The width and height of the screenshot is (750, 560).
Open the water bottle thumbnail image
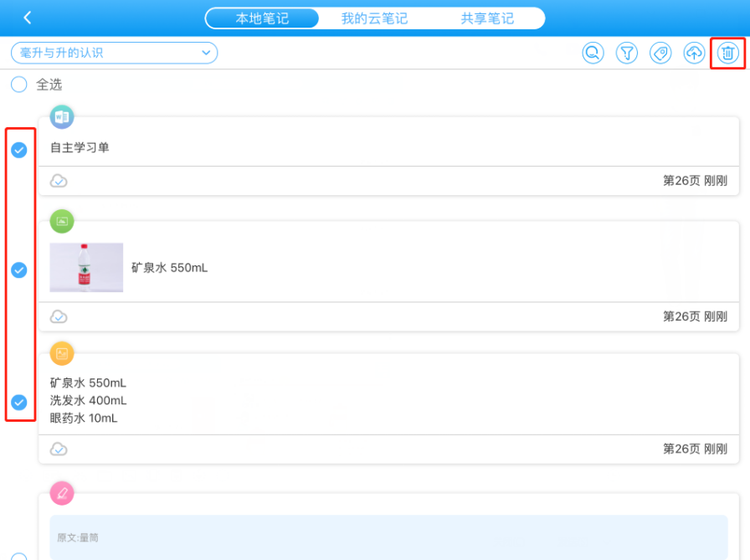pyautogui.click(x=86, y=268)
